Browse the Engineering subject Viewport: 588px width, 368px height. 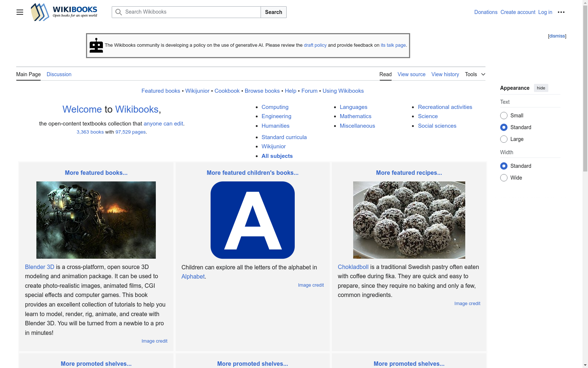[276, 116]
